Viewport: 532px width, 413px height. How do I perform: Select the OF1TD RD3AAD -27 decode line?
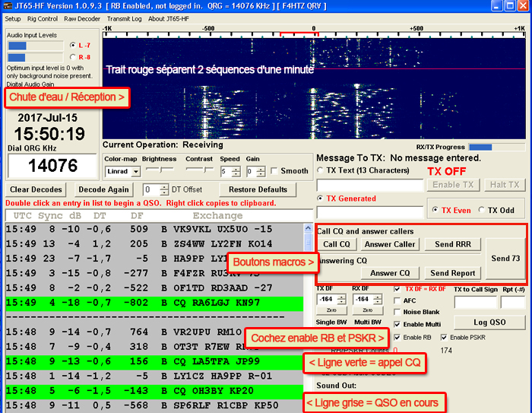coord(154,288)
